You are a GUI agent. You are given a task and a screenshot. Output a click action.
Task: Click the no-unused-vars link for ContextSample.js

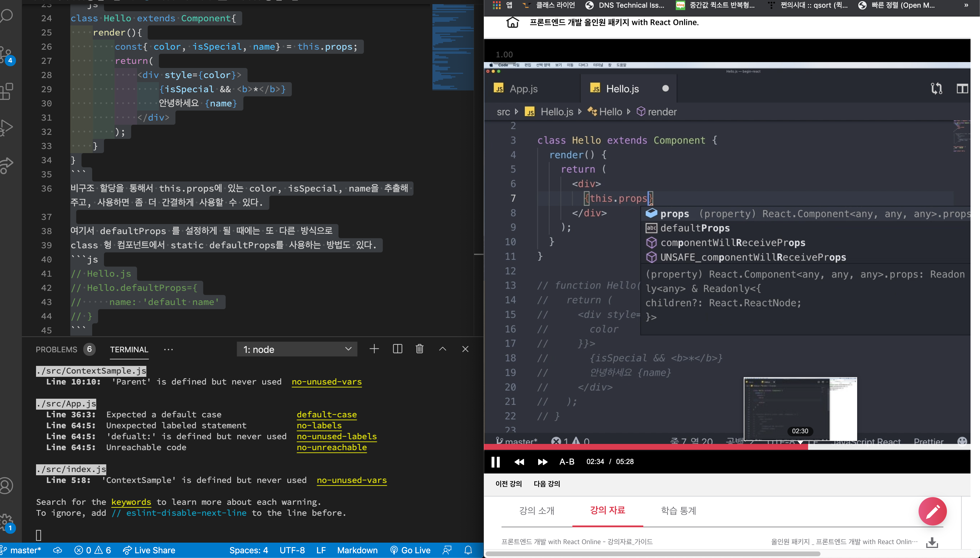click(x=326, y=382)
